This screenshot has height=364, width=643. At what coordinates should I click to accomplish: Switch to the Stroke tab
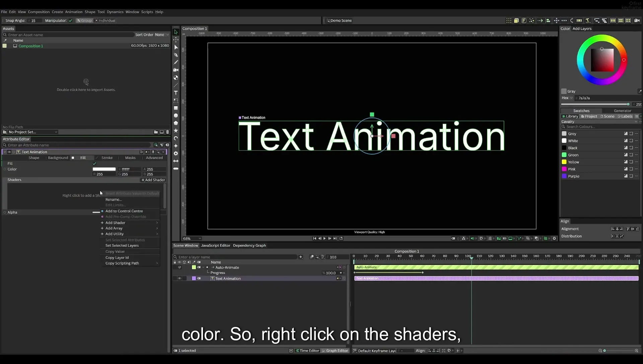pos(107,158)
